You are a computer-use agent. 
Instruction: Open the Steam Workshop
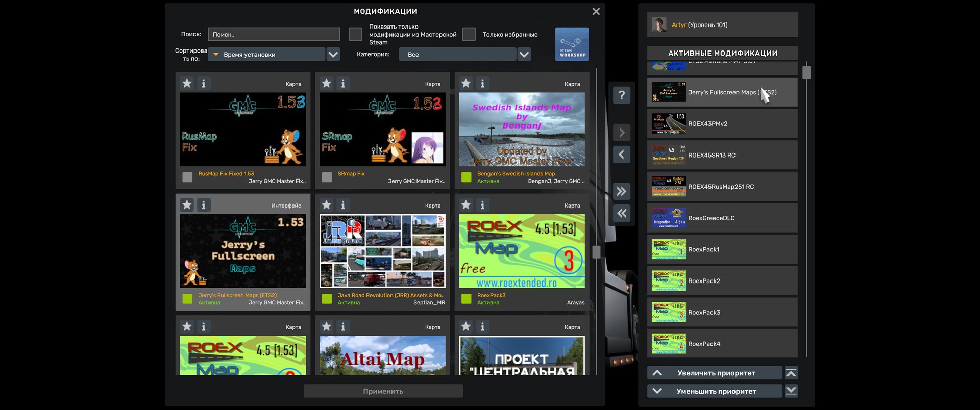(x=572, y=44)
